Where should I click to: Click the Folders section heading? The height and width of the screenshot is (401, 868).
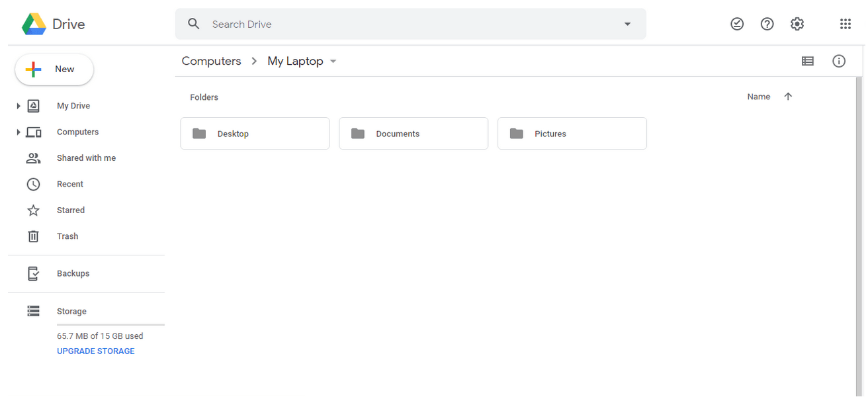(204, 97)
